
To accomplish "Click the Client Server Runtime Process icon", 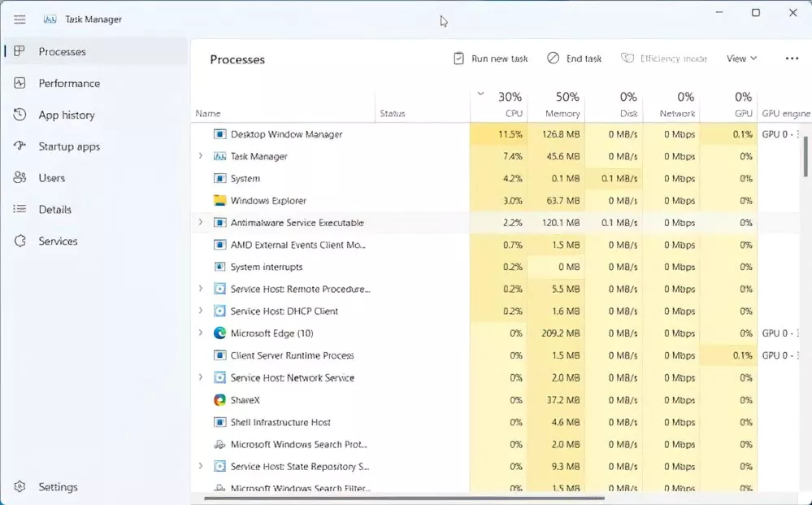I will [219, 355].
